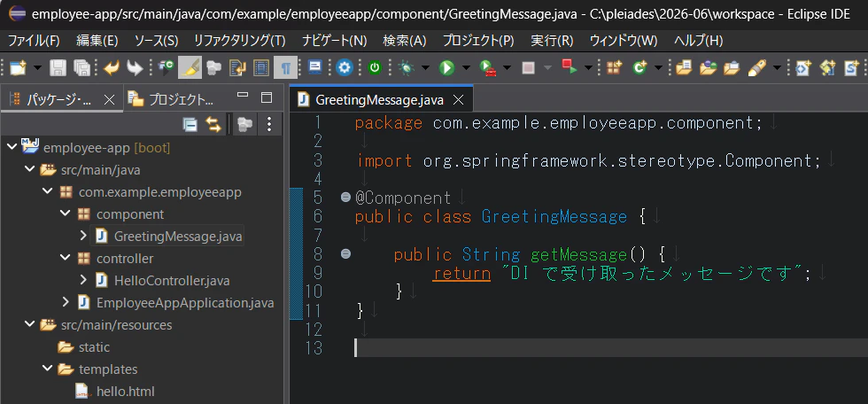Collapse the src/main/java folder
868x404 pixels.
pyautogui.click(x=30, y=170)
